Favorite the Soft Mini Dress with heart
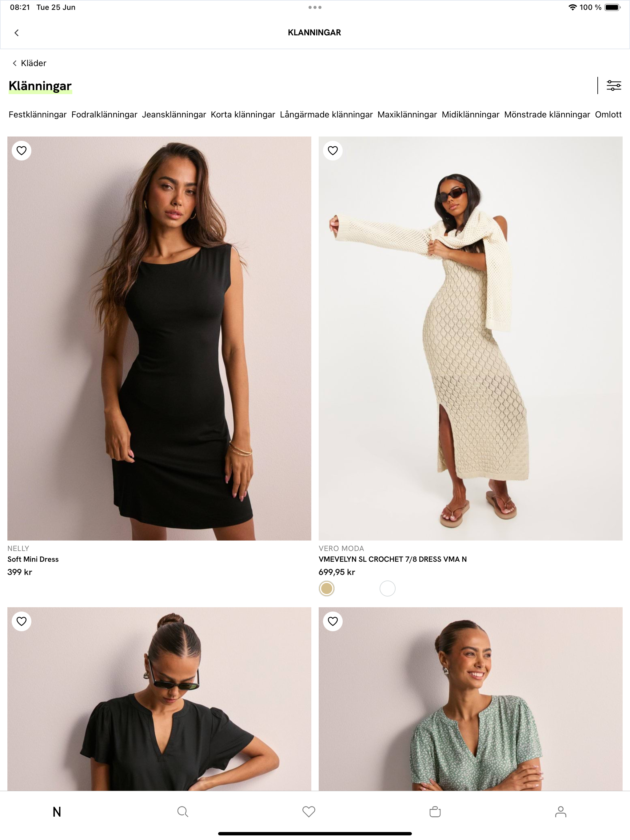 tap(22, 151)
